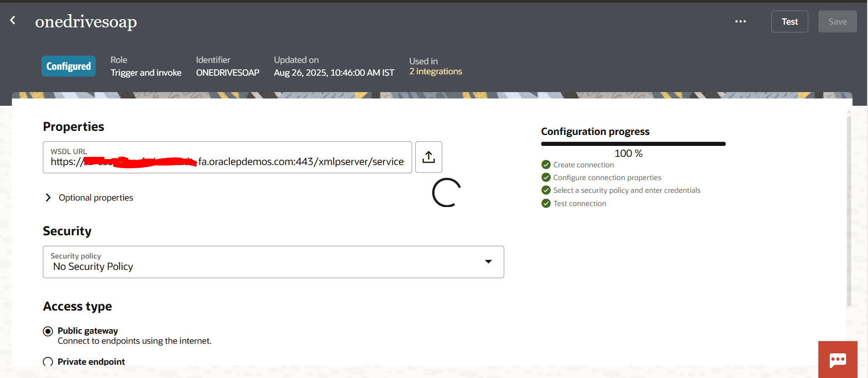The height and width of the screenshot is (378, 868).
Task: Upload a WSDL file with upload icon
Action: pos(429,157)
